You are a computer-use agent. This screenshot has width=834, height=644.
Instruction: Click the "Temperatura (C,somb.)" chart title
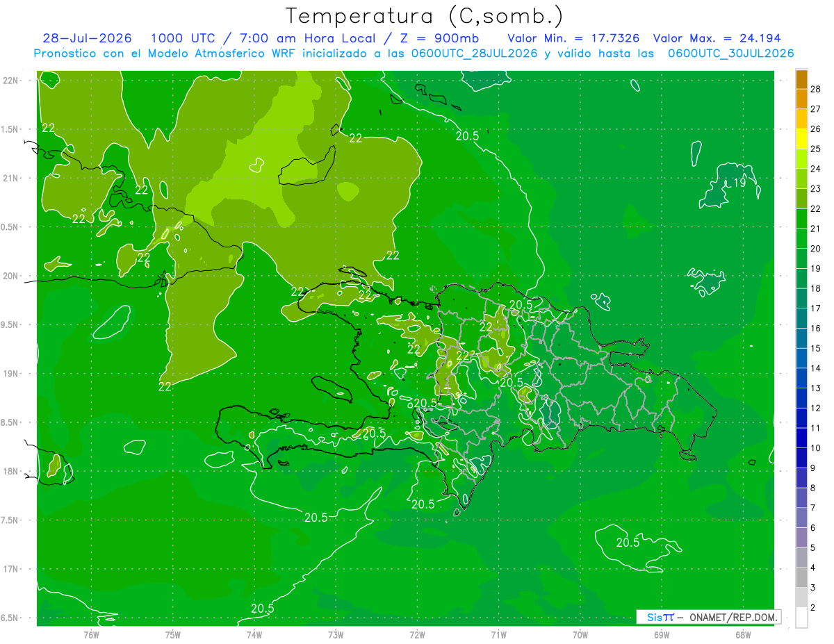425,16
